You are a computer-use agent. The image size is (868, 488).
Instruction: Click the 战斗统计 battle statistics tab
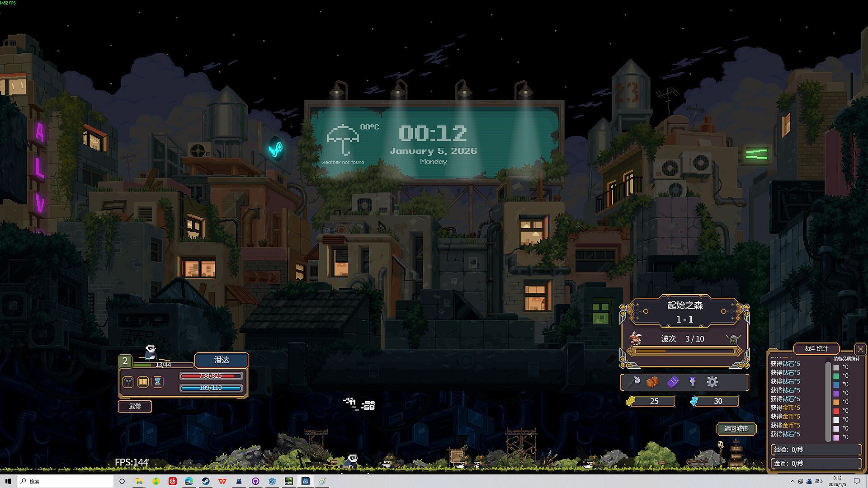(816, 348)
